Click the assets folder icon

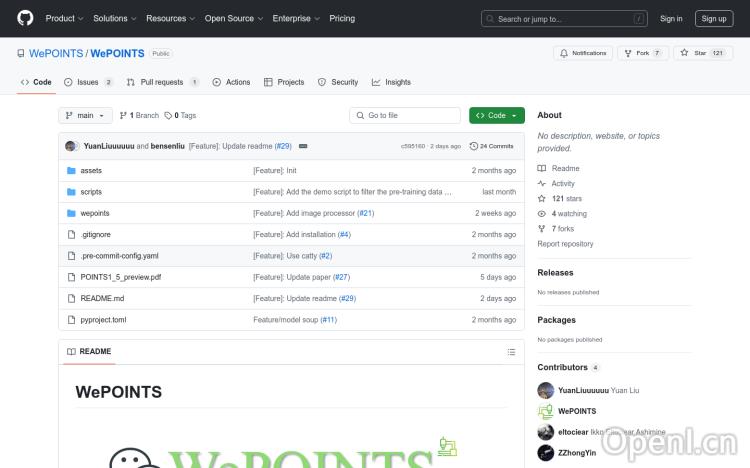tap(71, 170)
